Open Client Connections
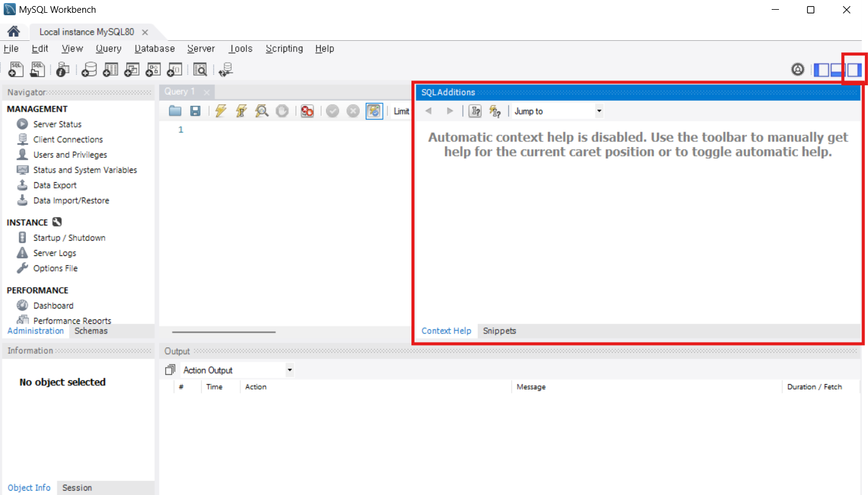 [x=68, y=140]
